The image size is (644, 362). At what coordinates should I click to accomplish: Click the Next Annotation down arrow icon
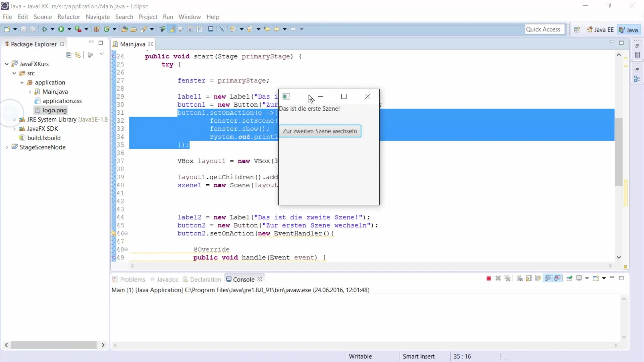[233, 29]
